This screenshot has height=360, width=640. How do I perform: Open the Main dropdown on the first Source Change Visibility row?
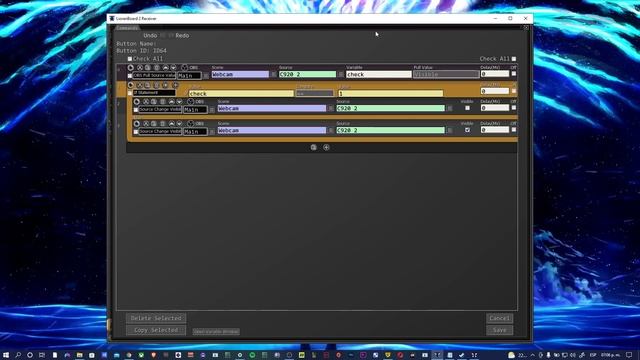(195, 109)
